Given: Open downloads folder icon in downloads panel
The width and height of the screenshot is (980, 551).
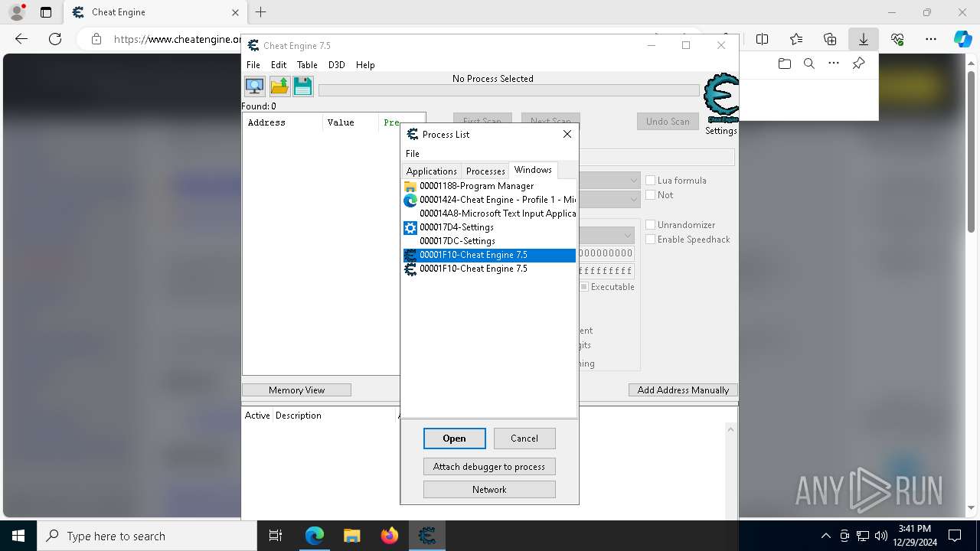Looking at the screenshot, I should coord(784,64).
